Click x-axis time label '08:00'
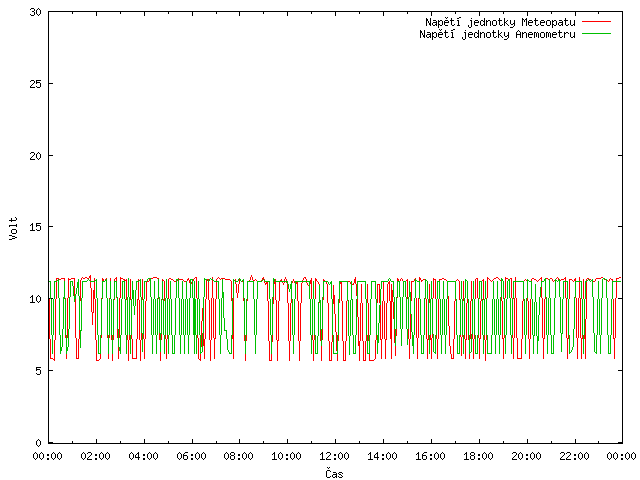The height and width of the screenshot is (480, 640). coord(239,456)
